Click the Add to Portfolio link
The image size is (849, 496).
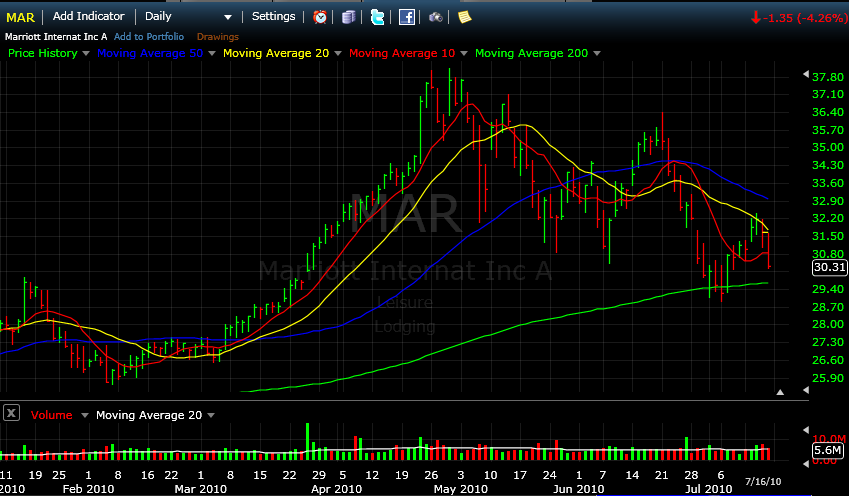coord(149,36)
